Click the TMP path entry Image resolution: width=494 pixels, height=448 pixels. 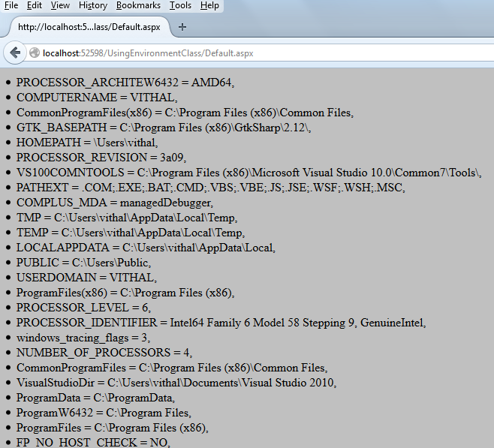click(127, 218)
